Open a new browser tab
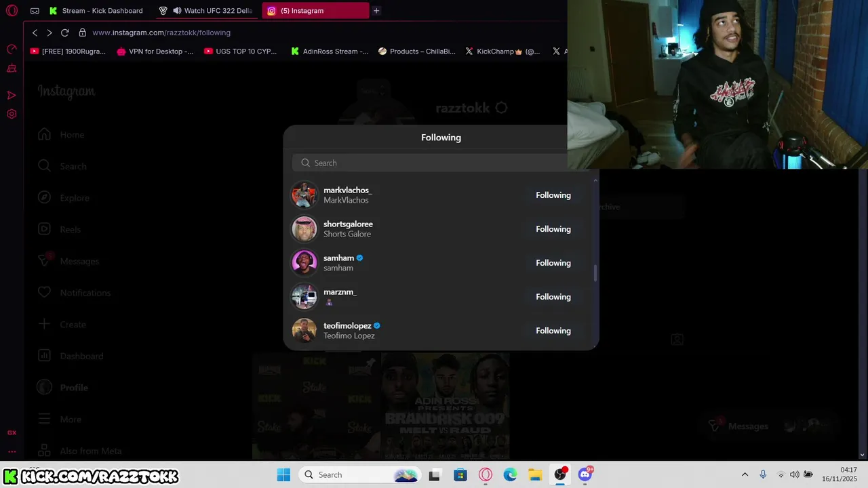The image size is (868, 488). [x=376, y=11]
